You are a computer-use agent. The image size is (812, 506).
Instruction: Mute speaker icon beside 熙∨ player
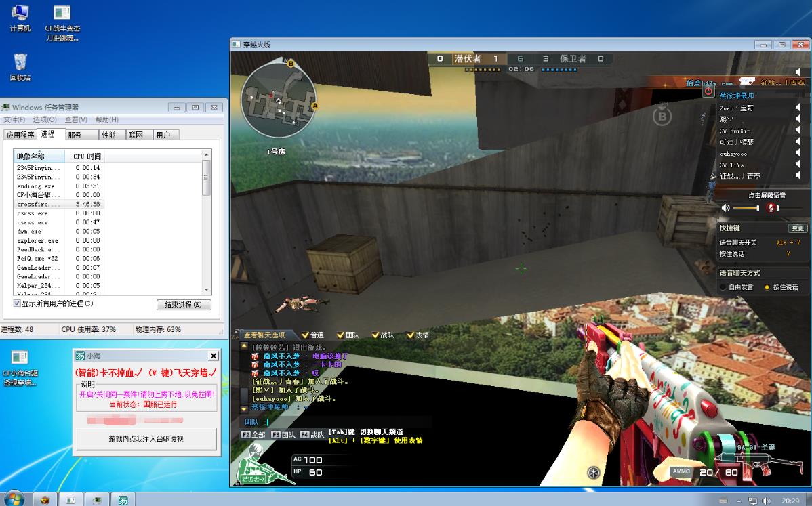(x=798, y=119)
